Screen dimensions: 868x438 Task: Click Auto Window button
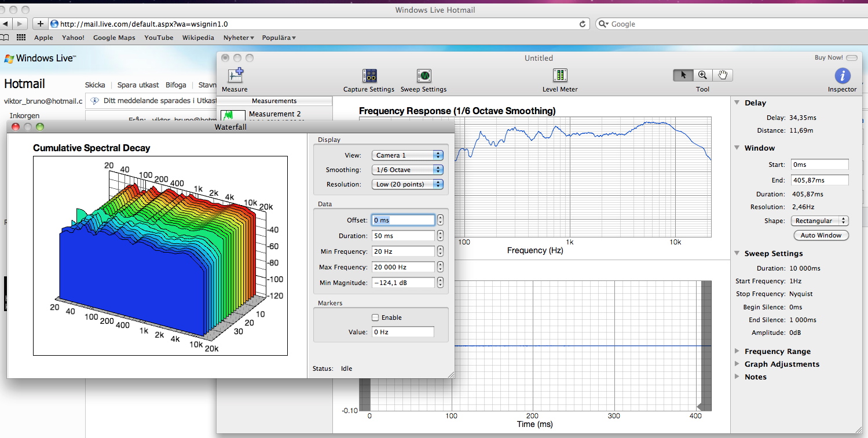coord(821,235)
